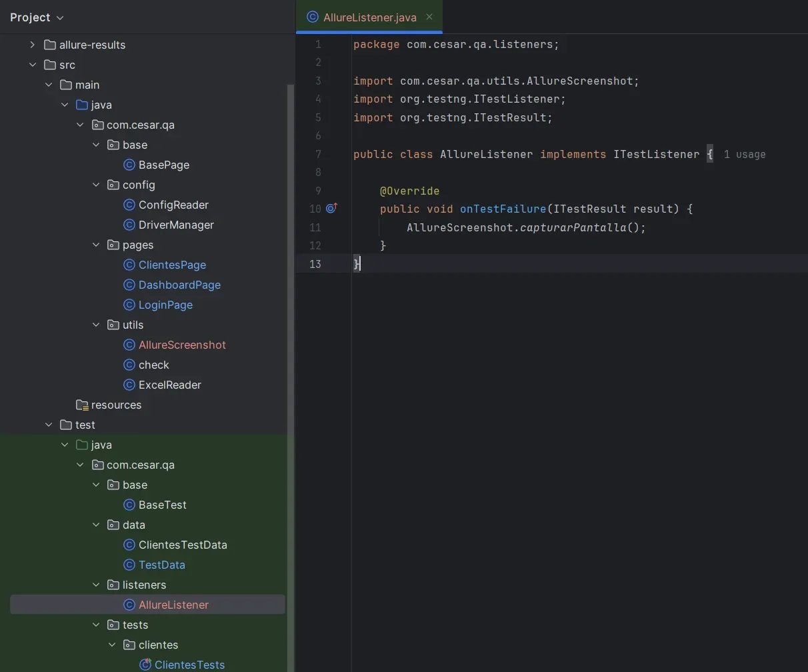Screen dimensions: 808x672
Task: Click the "1 usage" hint on line 7
Action: [744, 154]
